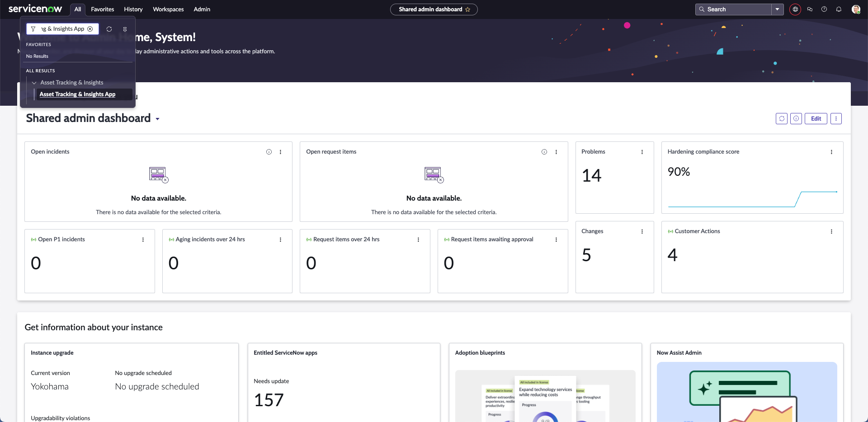Open the Open incidents widget options menu

[281, 152]
